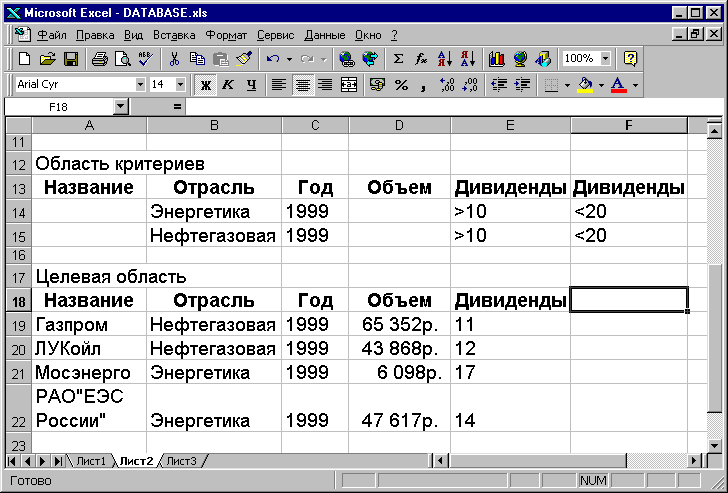Activate the Format Painter brush
The height and width of the screenshot is (493, 728).
(x=244, y=59)
